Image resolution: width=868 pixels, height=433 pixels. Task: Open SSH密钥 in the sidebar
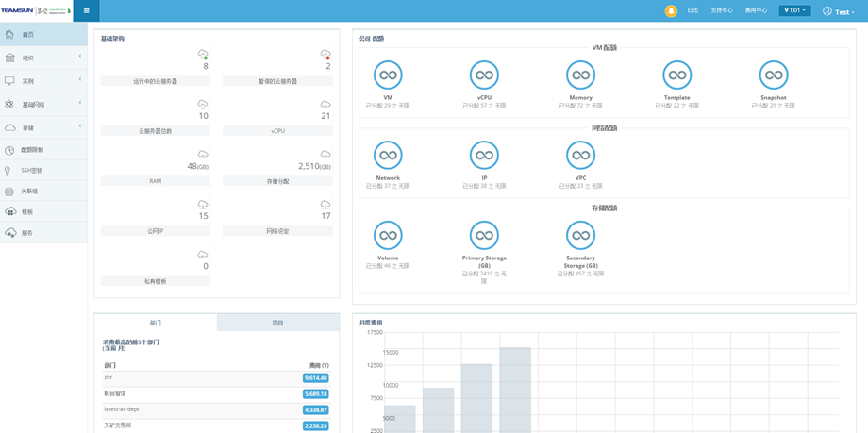pyautogui.click(x=43, y=171)
